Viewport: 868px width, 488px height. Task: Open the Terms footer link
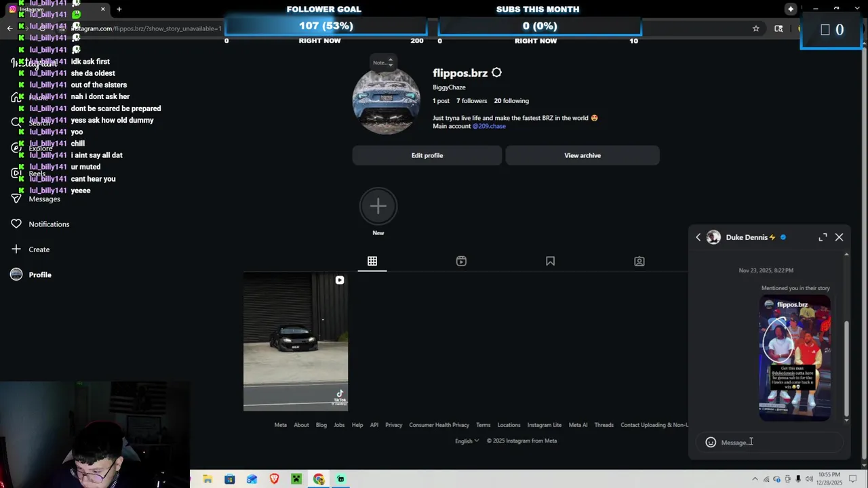(x=484, y=425)
